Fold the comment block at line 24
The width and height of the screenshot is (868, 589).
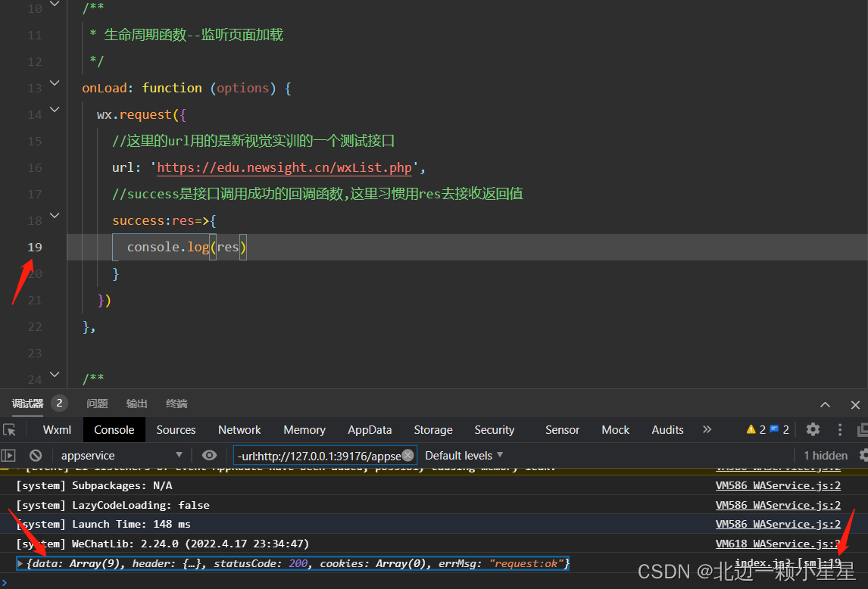coord(55,375)
